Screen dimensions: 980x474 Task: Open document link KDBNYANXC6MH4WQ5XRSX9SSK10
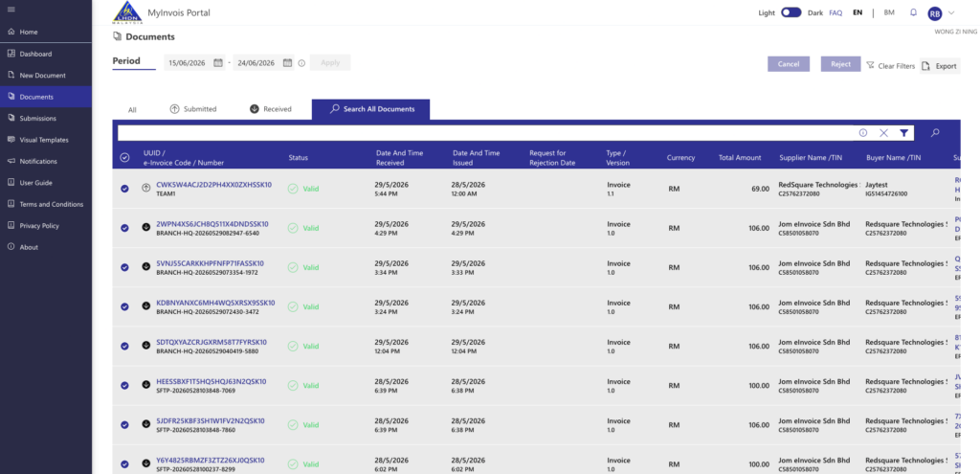click(215, 303)
